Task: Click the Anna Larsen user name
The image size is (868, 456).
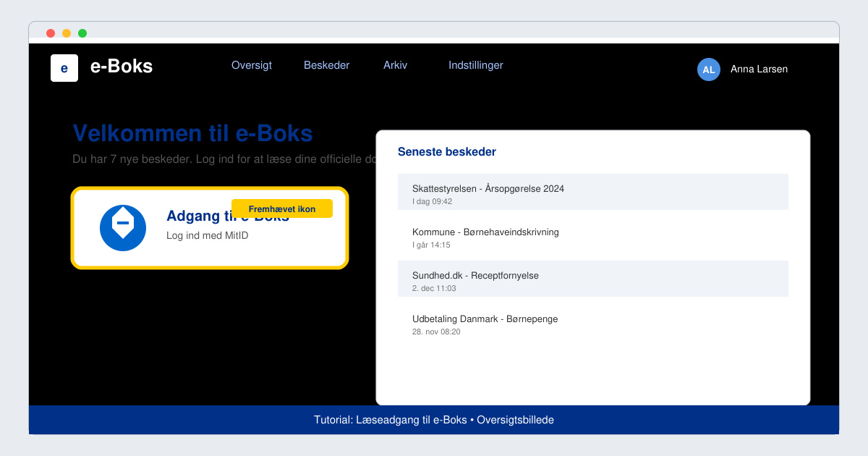Action: 759,69
